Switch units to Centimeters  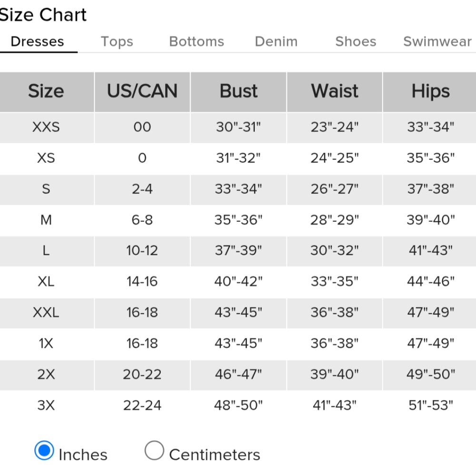154,450
